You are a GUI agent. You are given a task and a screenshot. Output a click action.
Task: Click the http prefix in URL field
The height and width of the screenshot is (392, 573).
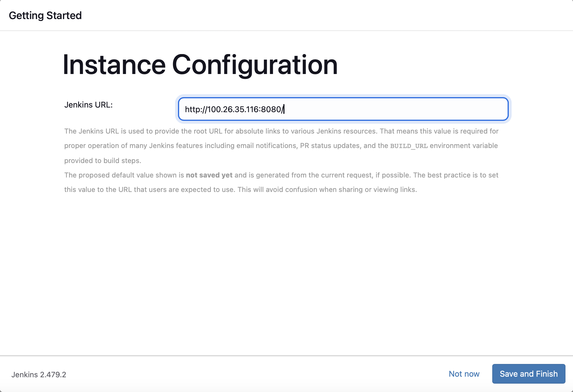[193, 109]
